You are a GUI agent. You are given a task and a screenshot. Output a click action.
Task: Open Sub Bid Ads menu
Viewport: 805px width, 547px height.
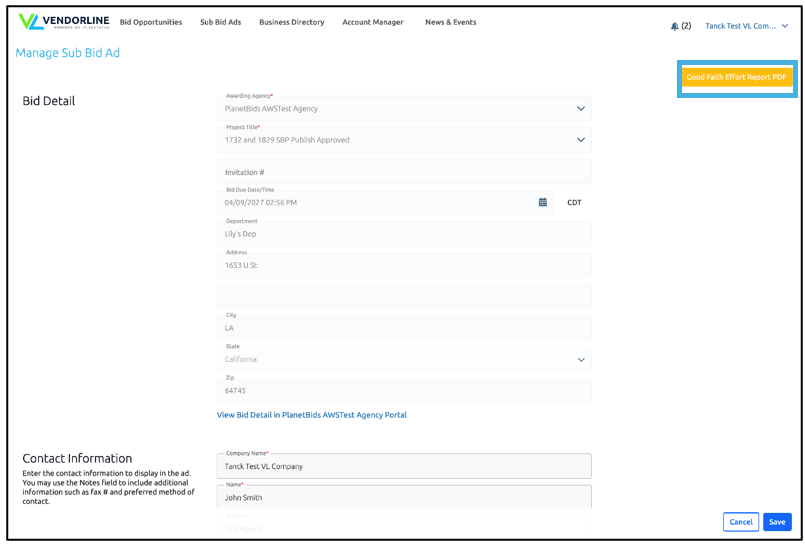pyautogui.click(x=220, y=22)
